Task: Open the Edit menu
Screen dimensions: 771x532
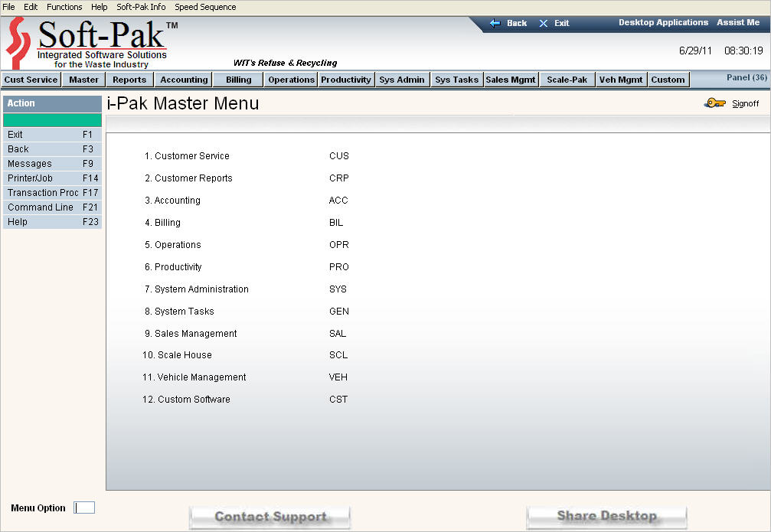Action: click(31, 7)
